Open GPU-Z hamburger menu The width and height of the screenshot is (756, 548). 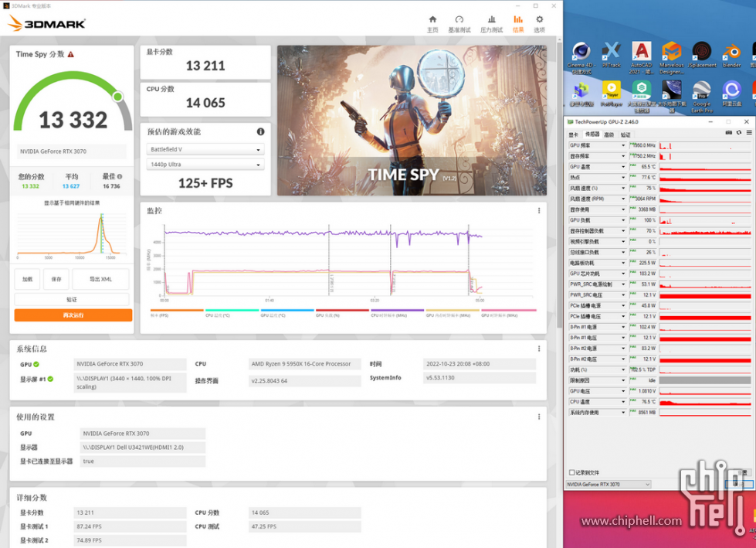749,133
